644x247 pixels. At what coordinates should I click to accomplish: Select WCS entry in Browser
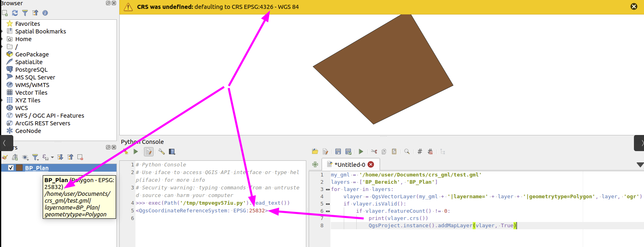click(x=21, y=108)
